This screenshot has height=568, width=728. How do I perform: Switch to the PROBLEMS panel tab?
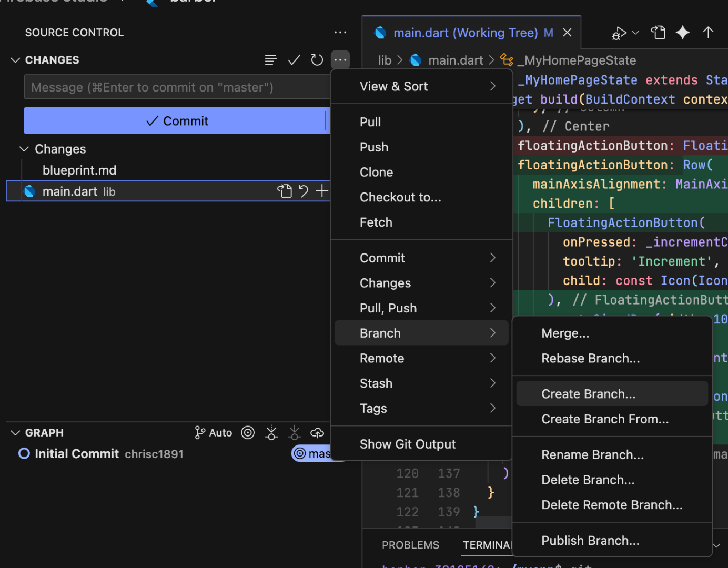tap(410, 545)
